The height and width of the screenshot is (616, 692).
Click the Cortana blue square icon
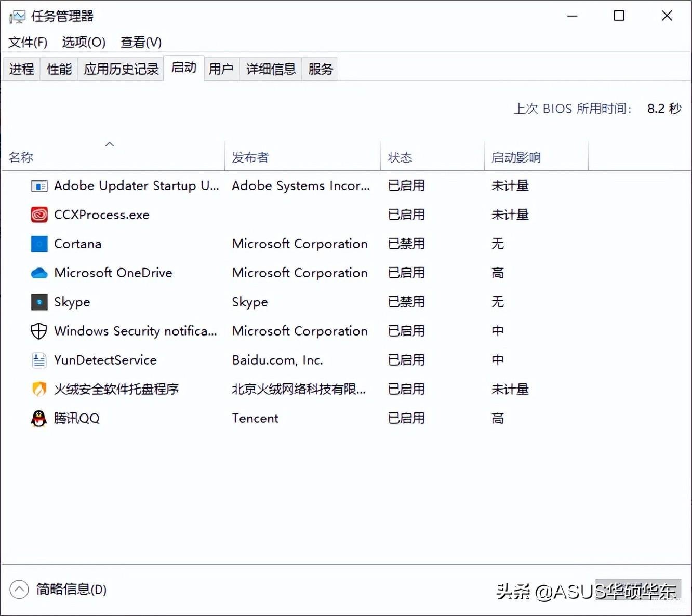39,244
